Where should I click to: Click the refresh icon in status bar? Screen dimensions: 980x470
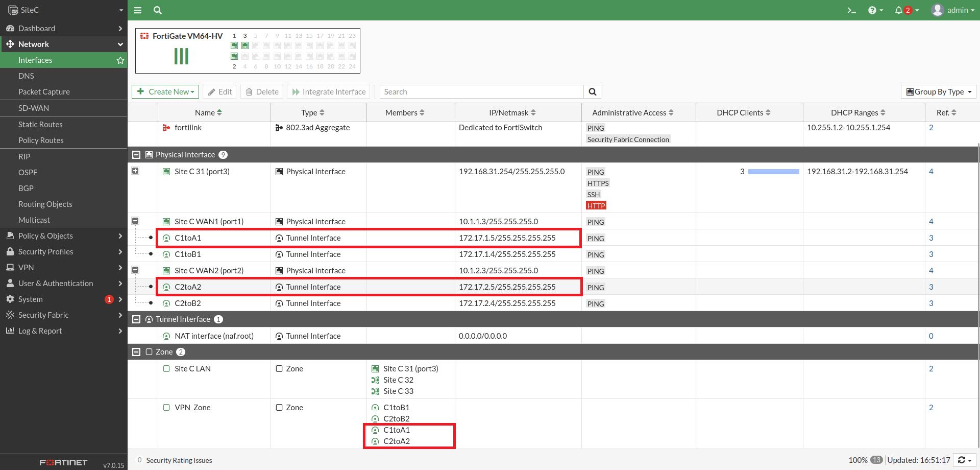pyautogui.click(x=964, y=460)
